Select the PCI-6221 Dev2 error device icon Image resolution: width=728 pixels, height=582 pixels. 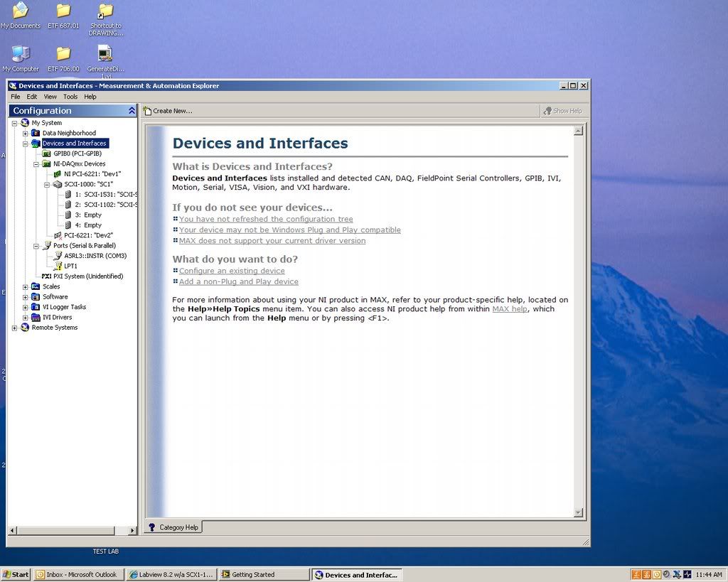click(x=58, y=235)
